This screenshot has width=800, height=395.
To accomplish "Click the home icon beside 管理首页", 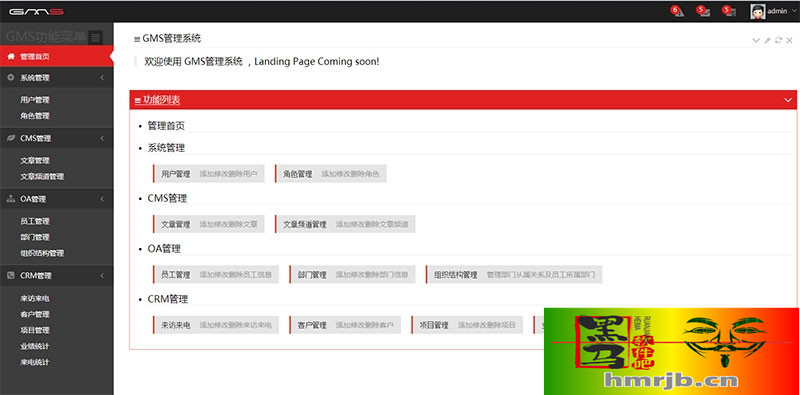I will (x=11, y=57).
